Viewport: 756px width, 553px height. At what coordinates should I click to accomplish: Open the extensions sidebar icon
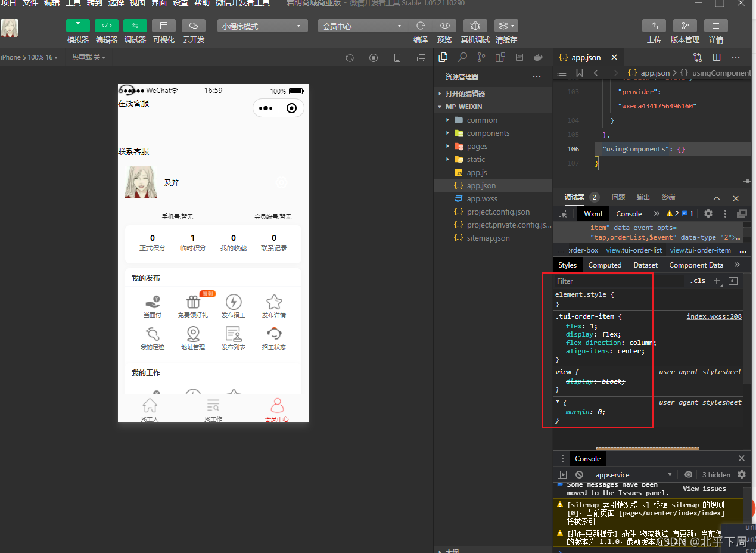[500, 57]
